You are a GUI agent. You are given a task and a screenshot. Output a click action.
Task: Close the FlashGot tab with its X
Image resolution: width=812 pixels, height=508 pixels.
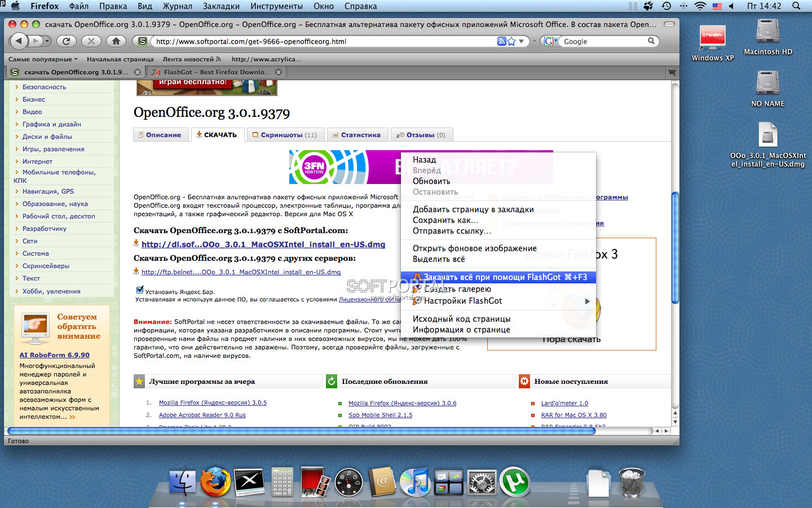(279, 72)
